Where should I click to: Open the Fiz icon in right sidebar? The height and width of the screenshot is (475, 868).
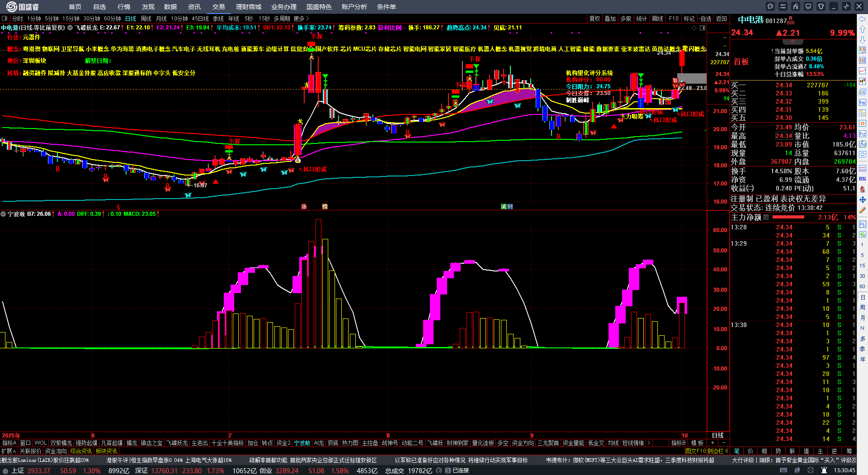pyautogui.click(x=863, y=134)
